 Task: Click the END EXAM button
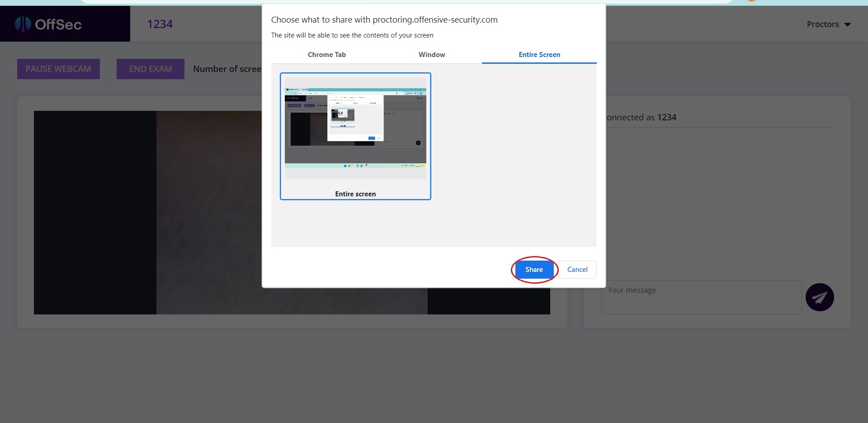click(x=151, y=69)
